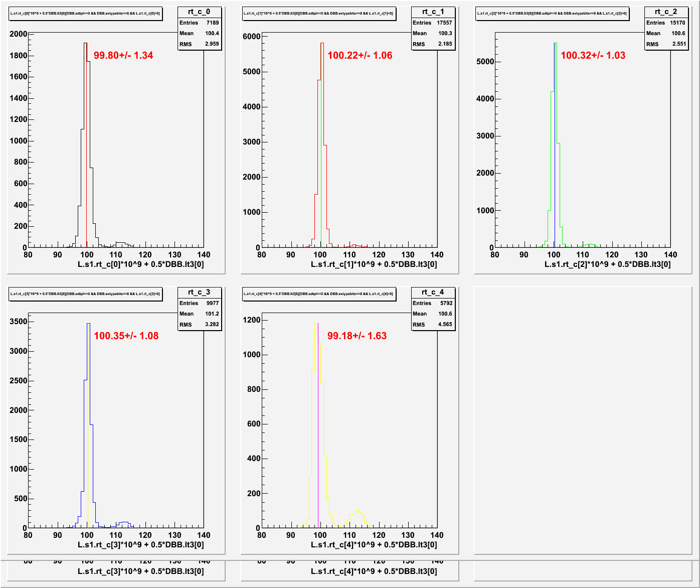700x588 pixels.
Task: Click the y-axis label 1800 in rt_c_0 plot
Action: point(18,55)
